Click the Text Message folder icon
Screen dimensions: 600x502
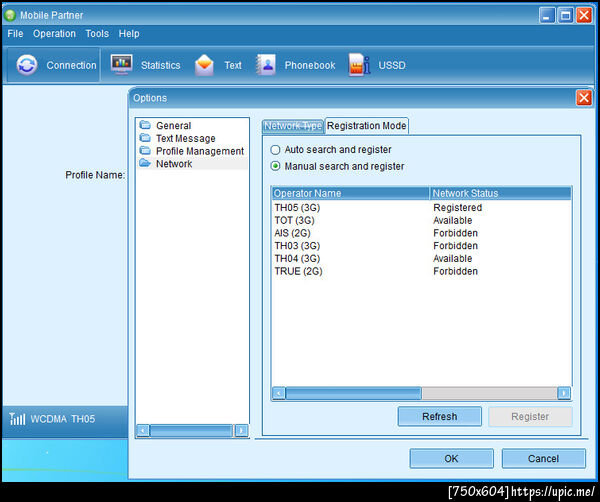[145, 137]
